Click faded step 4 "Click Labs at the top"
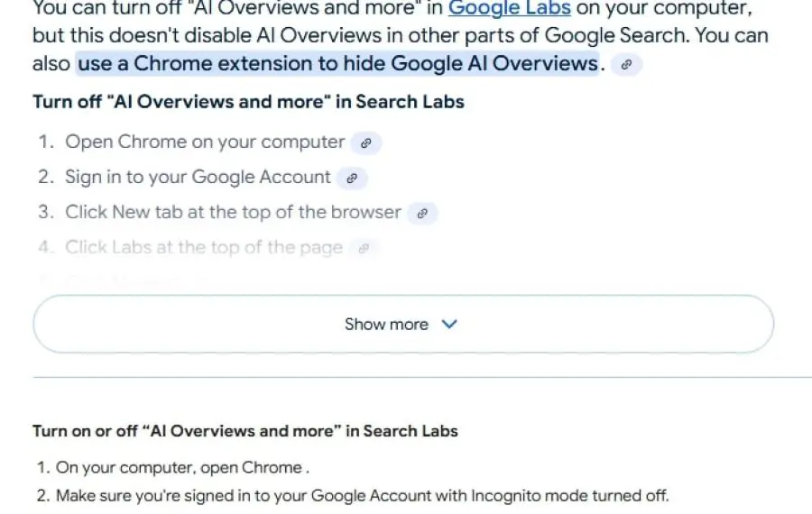 [x=204, y=247]
